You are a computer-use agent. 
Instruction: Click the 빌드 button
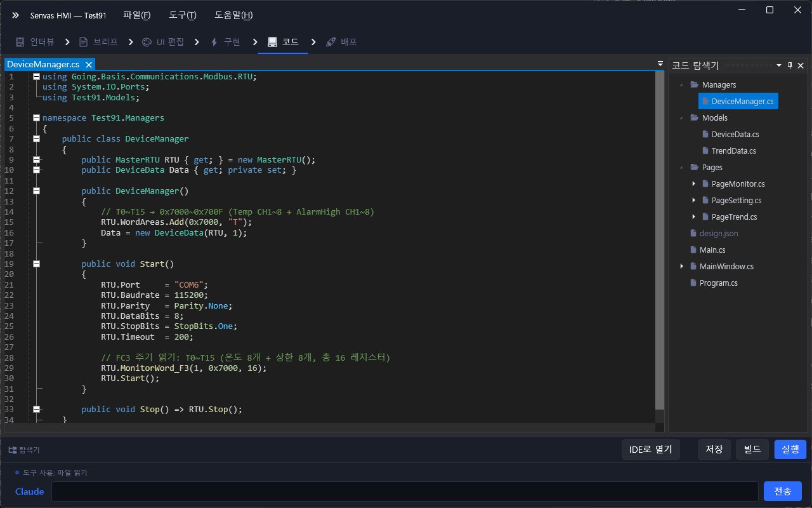[x=752, y=450]
